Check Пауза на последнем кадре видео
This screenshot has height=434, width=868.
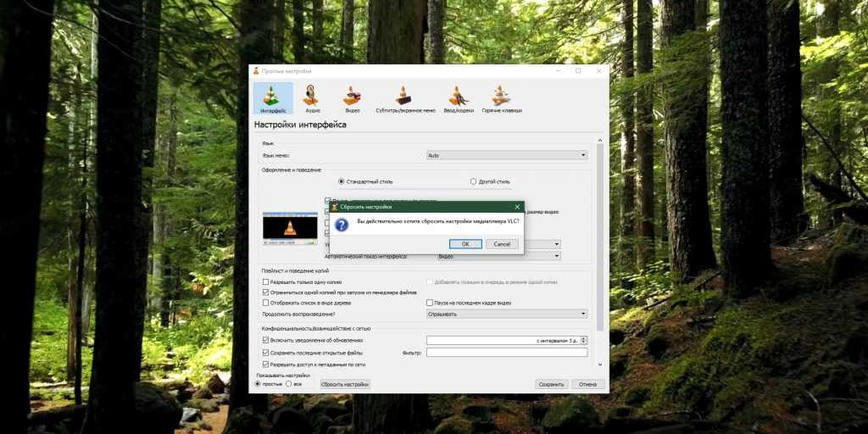point(430,303)
